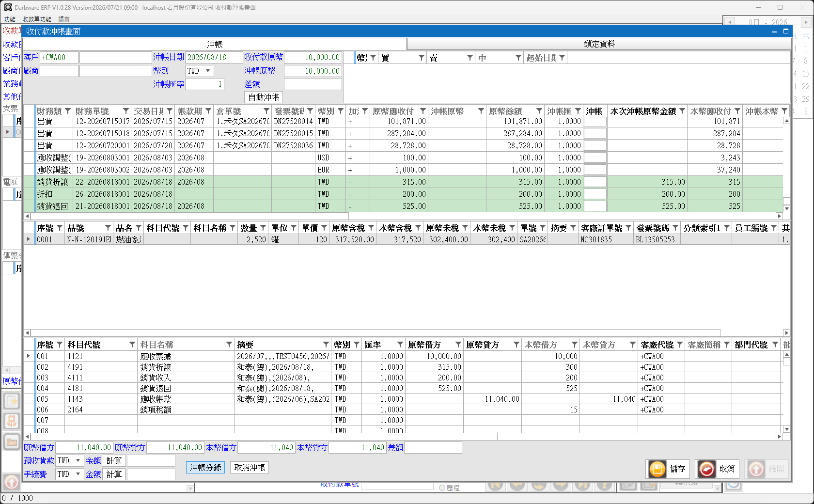This screenshot has height=504, width=814.
Task: Tick 沖帳 checkbox for 12-20260715018 row
Action: coord(595,133)
